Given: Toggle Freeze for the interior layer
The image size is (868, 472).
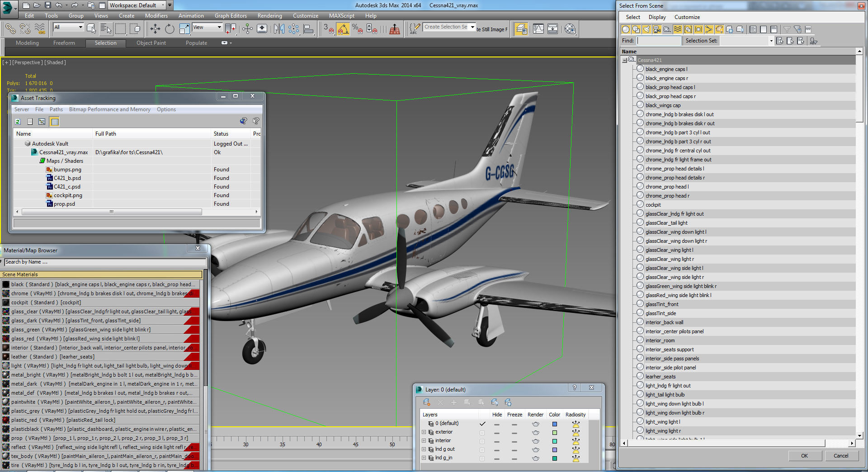Looking at the screenshot, I should (514, 441).
